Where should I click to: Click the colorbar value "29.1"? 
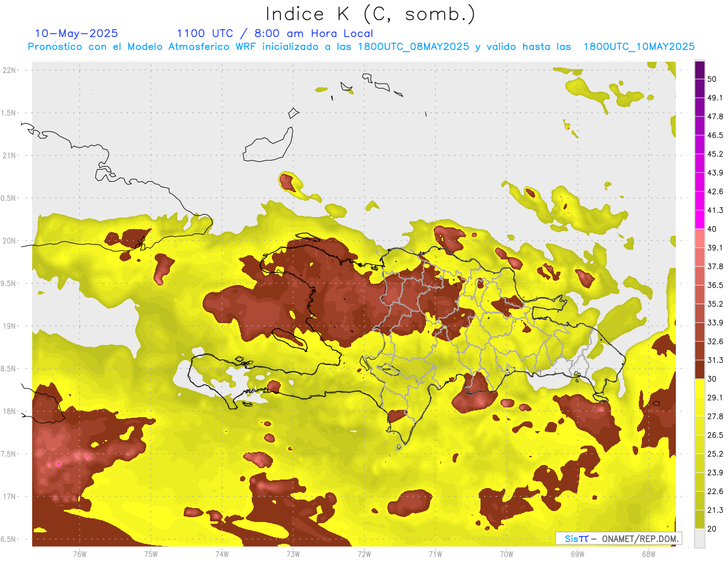[715, 398]
